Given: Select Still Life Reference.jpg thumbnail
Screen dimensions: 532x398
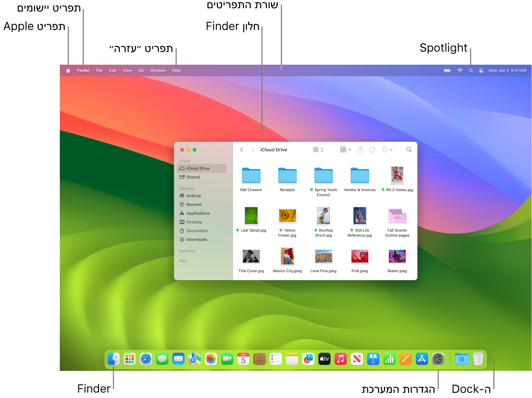Looking at the screenshot, I should [360, 215].
